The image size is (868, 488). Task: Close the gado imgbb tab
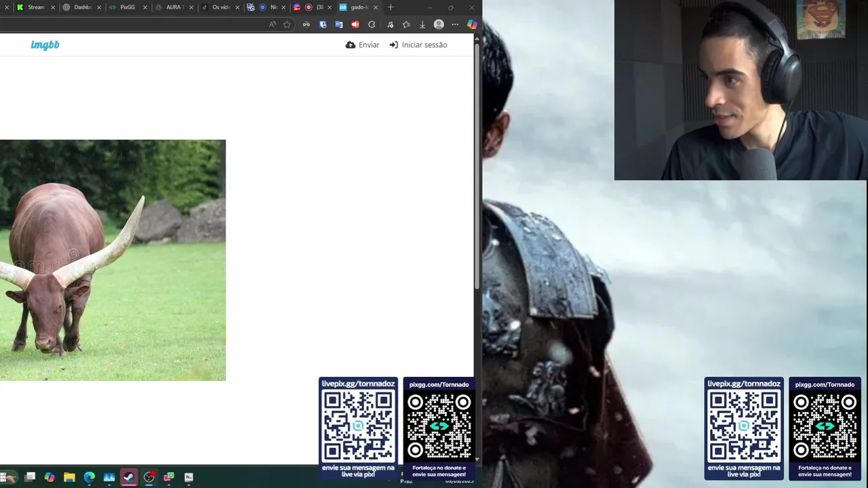376,7
